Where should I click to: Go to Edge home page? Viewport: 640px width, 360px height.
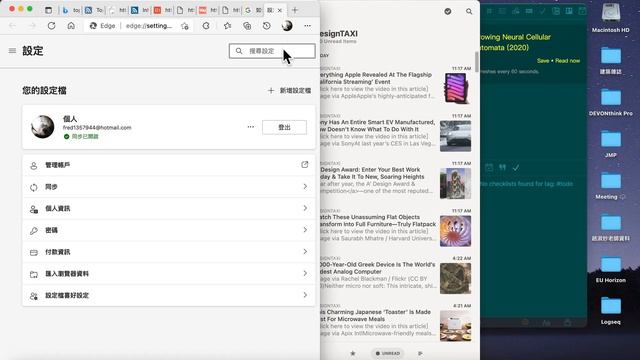click(71, 26)
